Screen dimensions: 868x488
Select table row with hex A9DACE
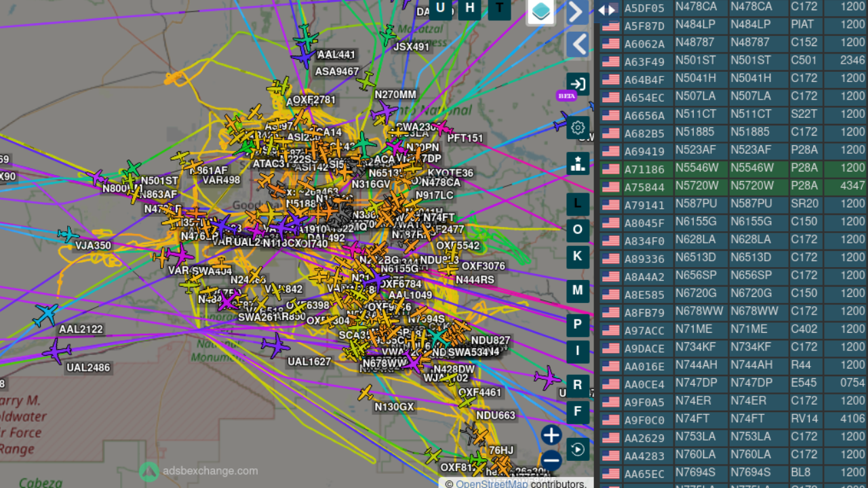coord(734,347)
